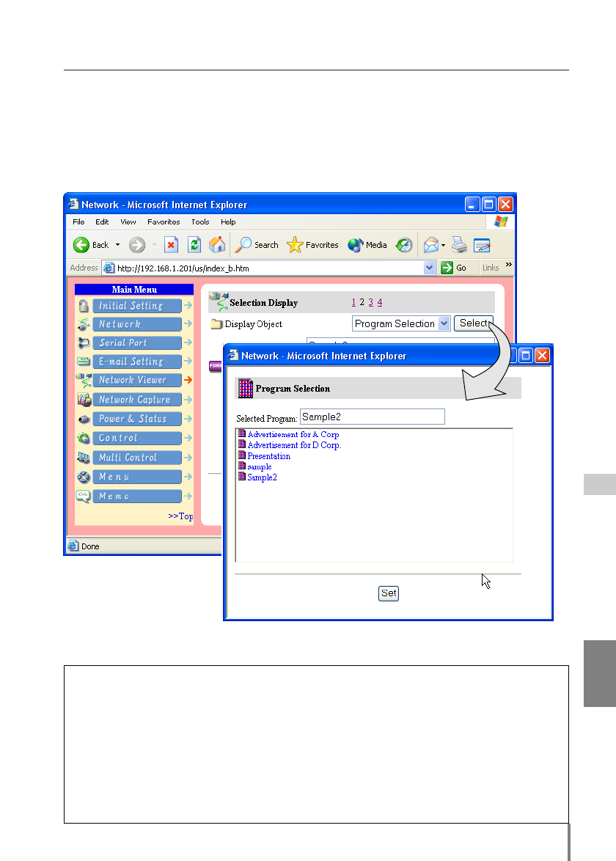Go to Selection Display page 4 link
Screen dimensions: 616x861
pyautogui.click(x=380, y=303)
